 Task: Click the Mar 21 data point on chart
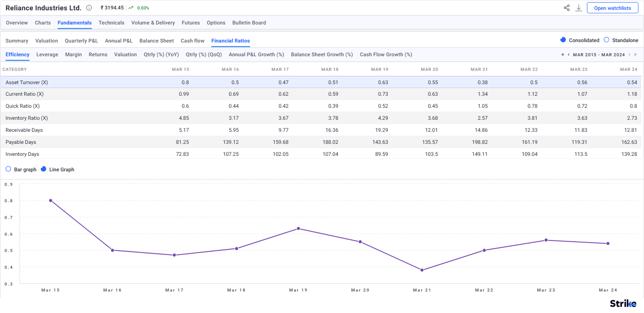coord(422,270)
